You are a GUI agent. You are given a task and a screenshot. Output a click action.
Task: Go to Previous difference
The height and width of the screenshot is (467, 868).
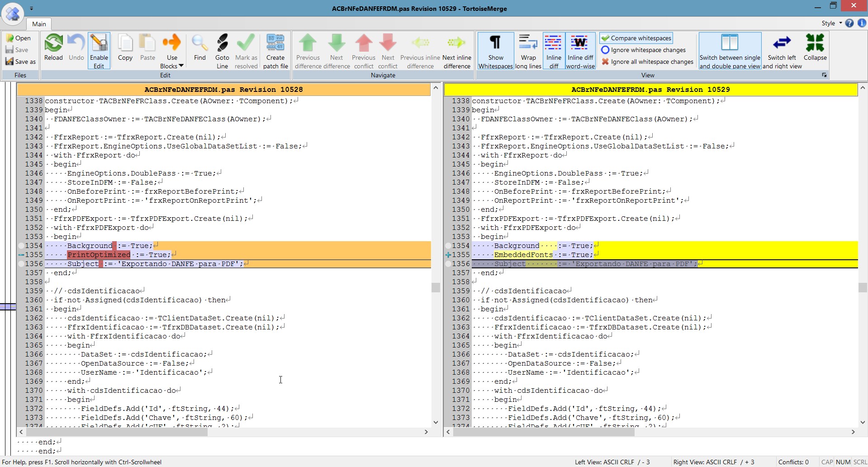(308, 51)
